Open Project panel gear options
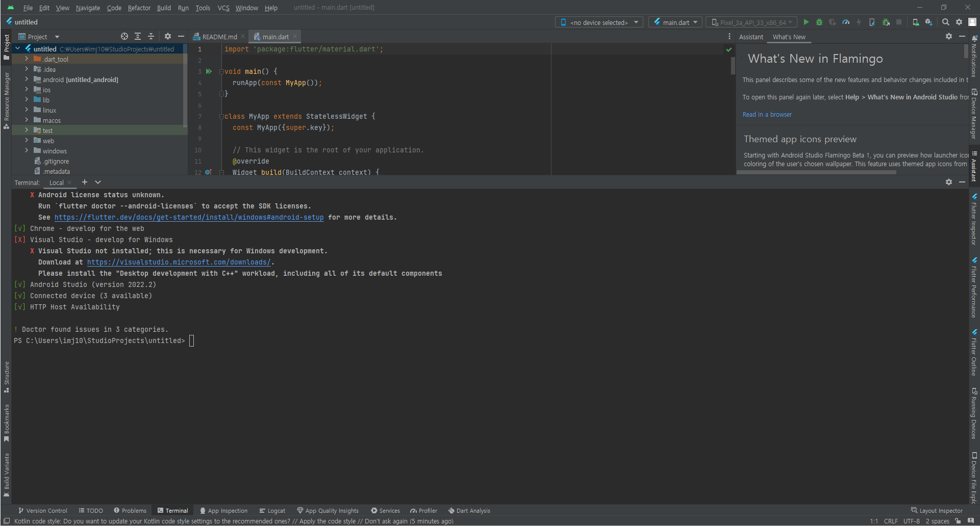 (x=168, y=36)
